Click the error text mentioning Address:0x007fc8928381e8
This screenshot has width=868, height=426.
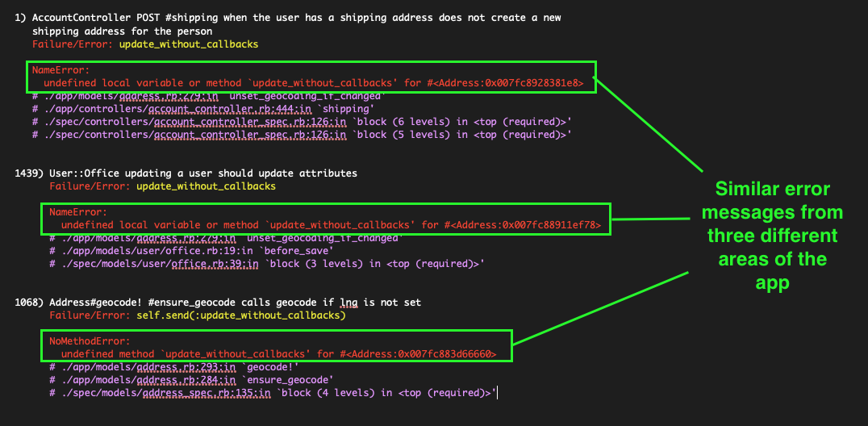[313, 83]
